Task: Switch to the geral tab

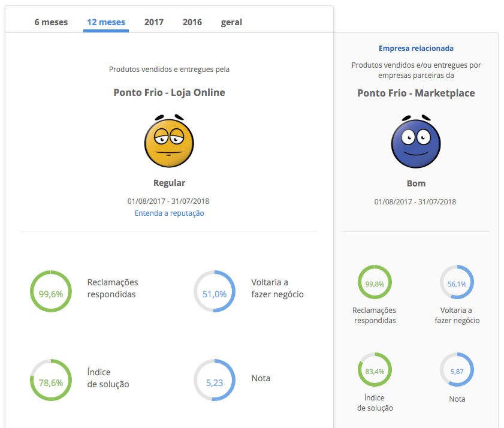Action: pyautogui.click(x=231, y=22)
